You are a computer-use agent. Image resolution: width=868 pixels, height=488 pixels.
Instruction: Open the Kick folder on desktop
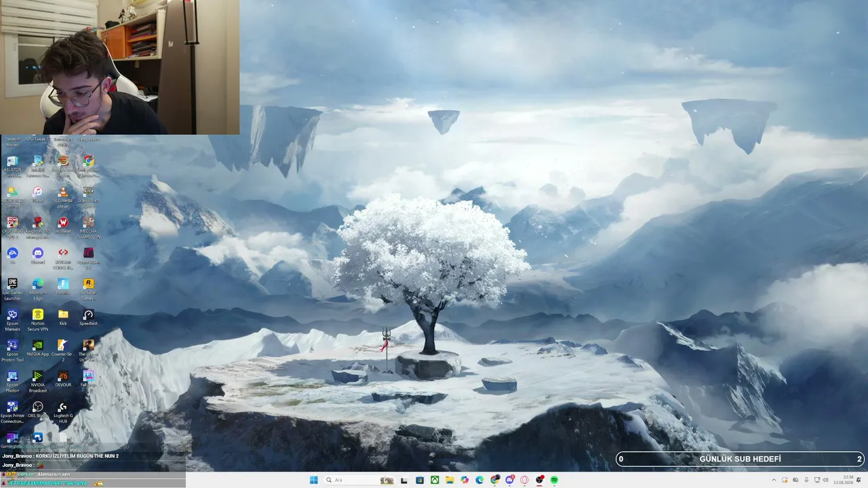(x=63, y=317)
